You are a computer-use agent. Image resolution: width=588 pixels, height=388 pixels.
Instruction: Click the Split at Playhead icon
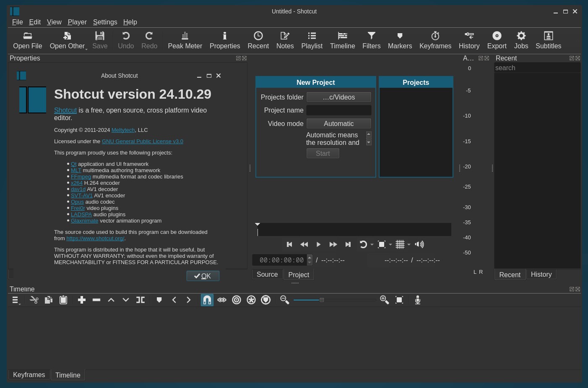pyautogui.click(x=140, y=300)
